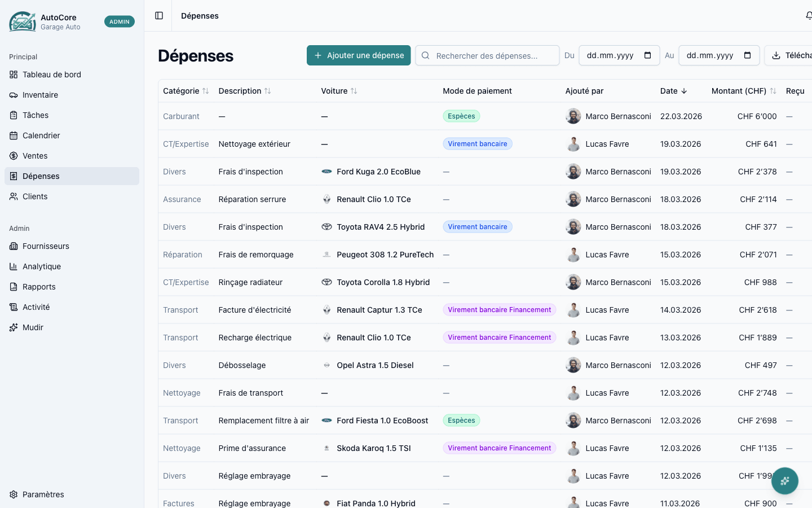
Task: Click the Espèces badge in Carburant row
Action: (x=461, y=116)
